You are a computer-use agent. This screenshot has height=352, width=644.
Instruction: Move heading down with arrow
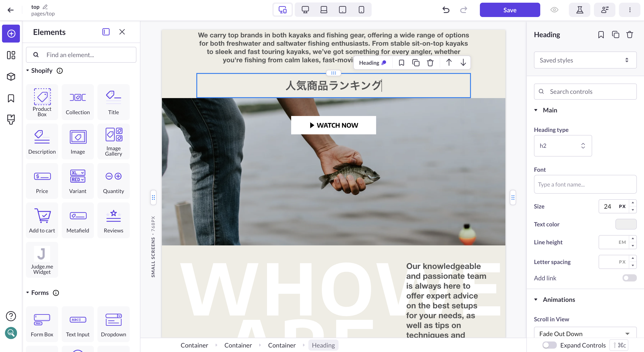(x=463, y=63)
